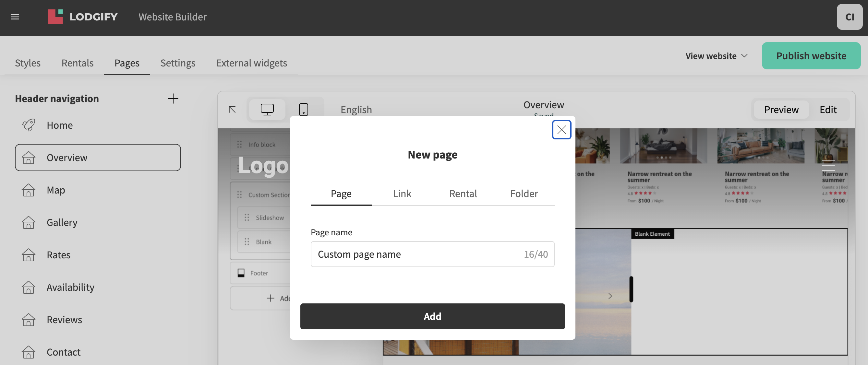The image size is (868, 365).
Task: Open the hamburger main menu
Action: (x=15, y=17)
